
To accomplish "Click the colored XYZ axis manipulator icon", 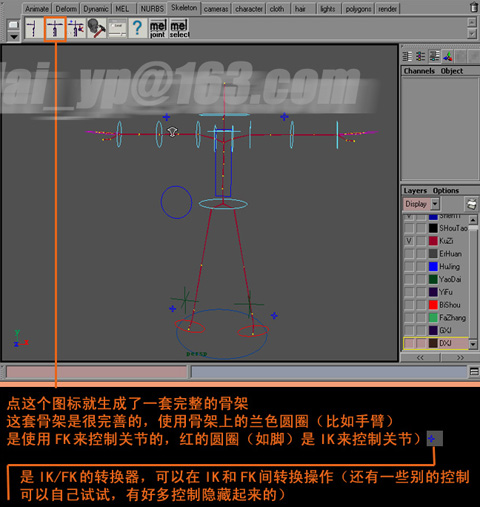I will (x=448, y=57).
